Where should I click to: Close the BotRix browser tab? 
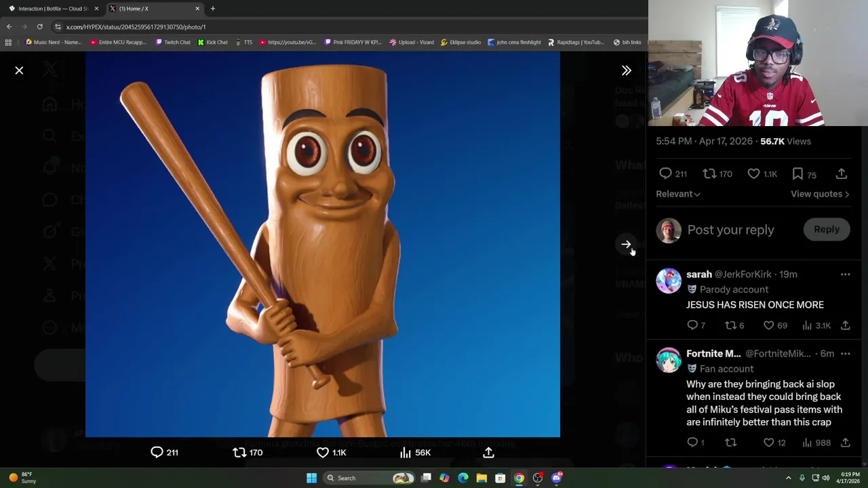point(96,9)
